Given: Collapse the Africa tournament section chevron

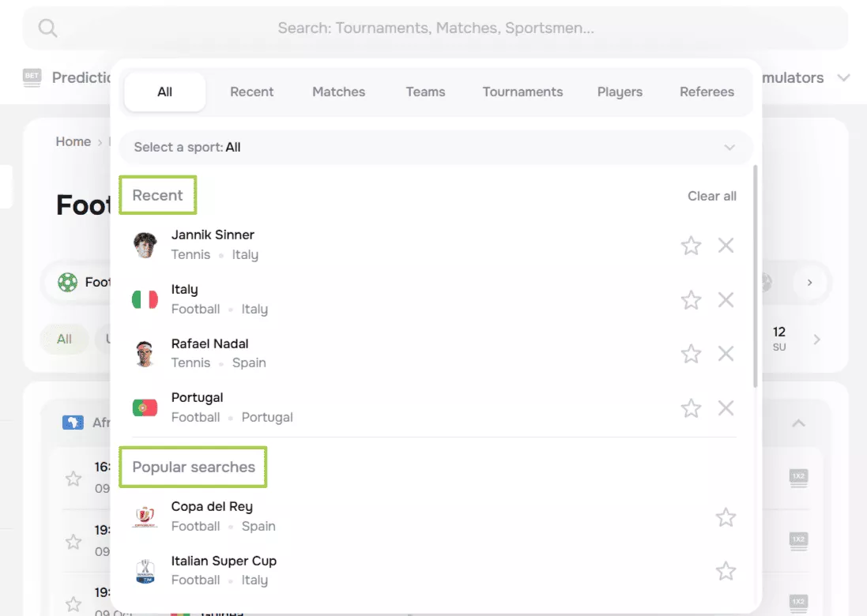Looking at the screenshot, I should [x=798, y=423].
